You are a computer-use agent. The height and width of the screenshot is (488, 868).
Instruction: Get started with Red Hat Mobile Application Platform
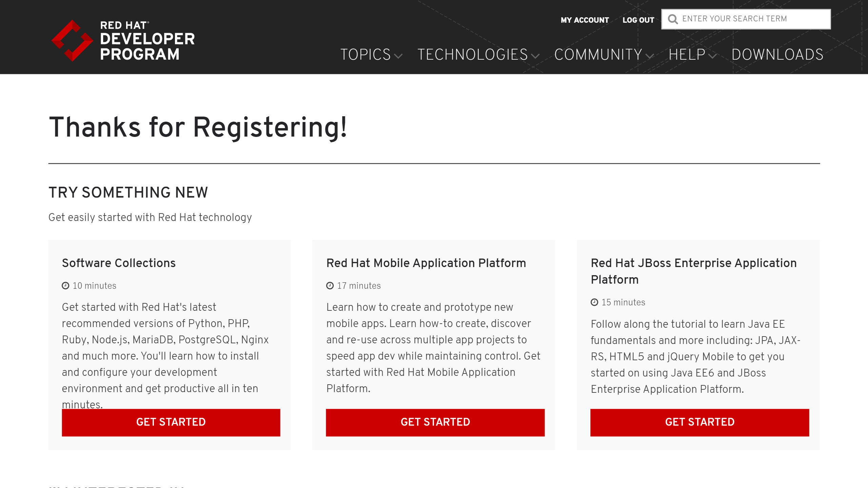435,422
